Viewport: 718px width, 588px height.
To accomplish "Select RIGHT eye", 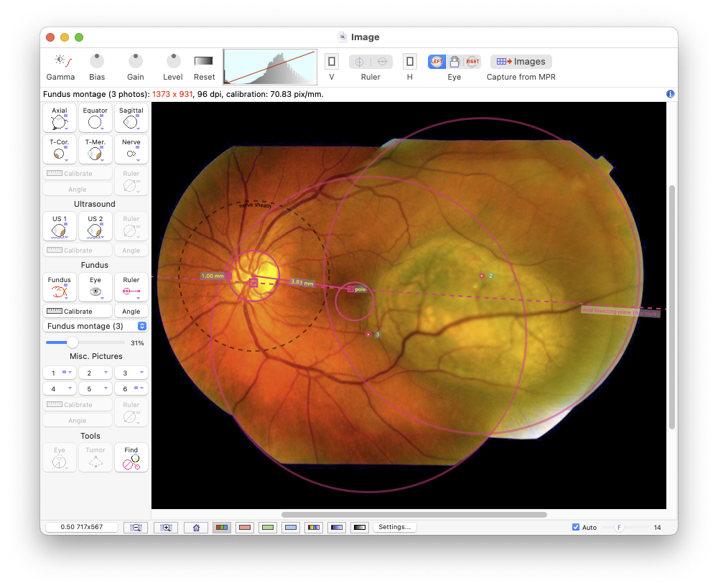I will [x=472, y=61].
